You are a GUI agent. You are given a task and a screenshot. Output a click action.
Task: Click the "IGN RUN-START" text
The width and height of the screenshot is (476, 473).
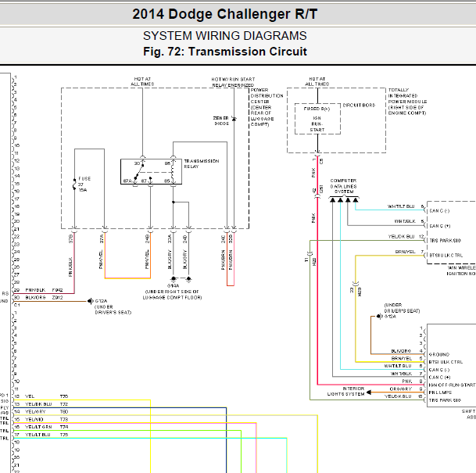[x=317, y=124]
